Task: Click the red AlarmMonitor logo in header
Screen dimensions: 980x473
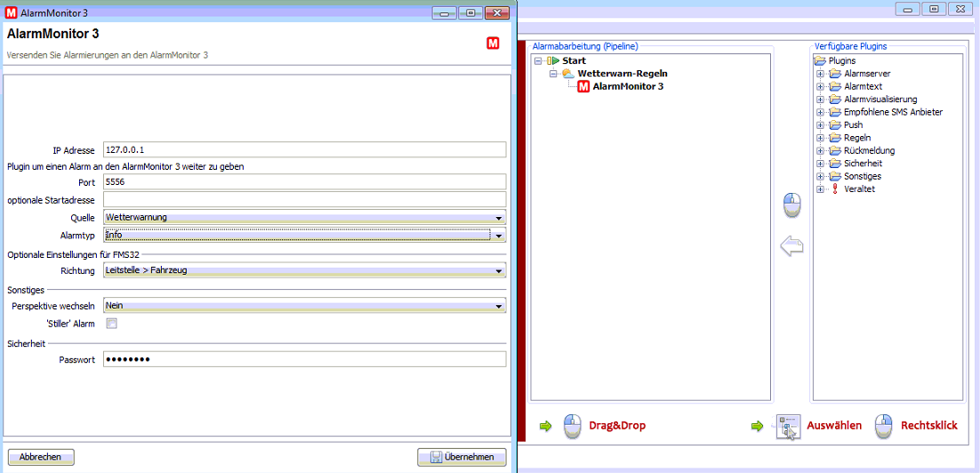Action: point(493,43)
